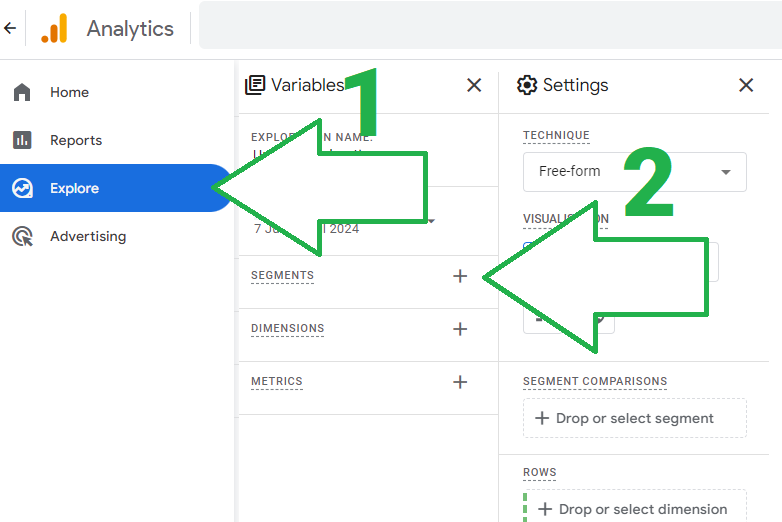Click the Variables panel icon
Viewport: 782px width, 522px height.
(255, 85)
